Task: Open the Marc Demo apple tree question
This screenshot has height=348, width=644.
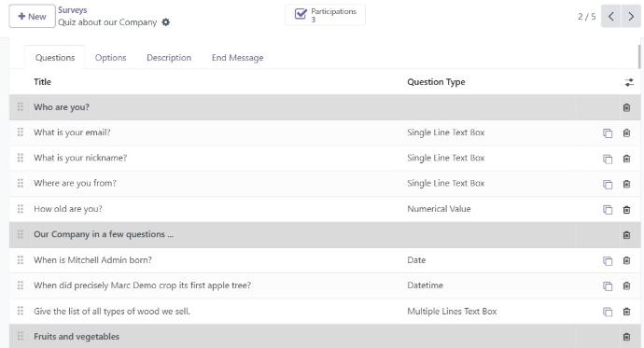Action: 142,285
